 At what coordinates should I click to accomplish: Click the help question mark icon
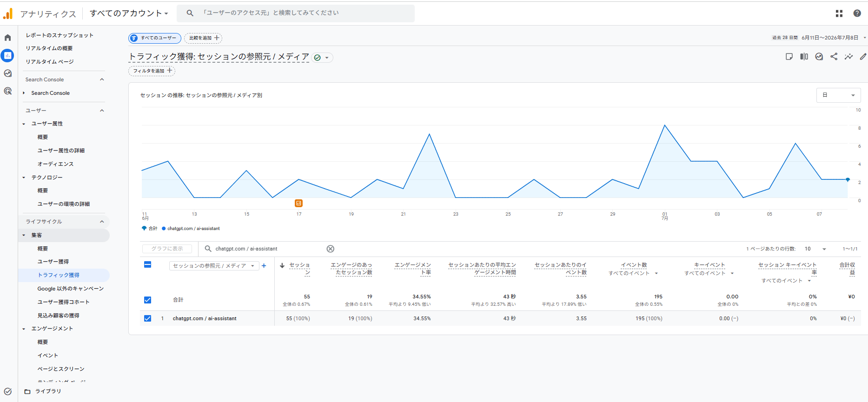point(857,13)
